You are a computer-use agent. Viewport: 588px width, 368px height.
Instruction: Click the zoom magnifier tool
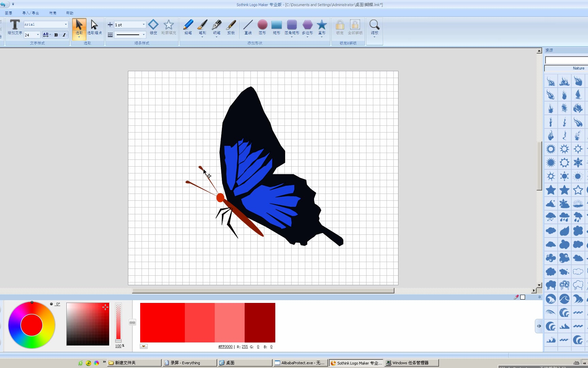[x=374, y=27]
